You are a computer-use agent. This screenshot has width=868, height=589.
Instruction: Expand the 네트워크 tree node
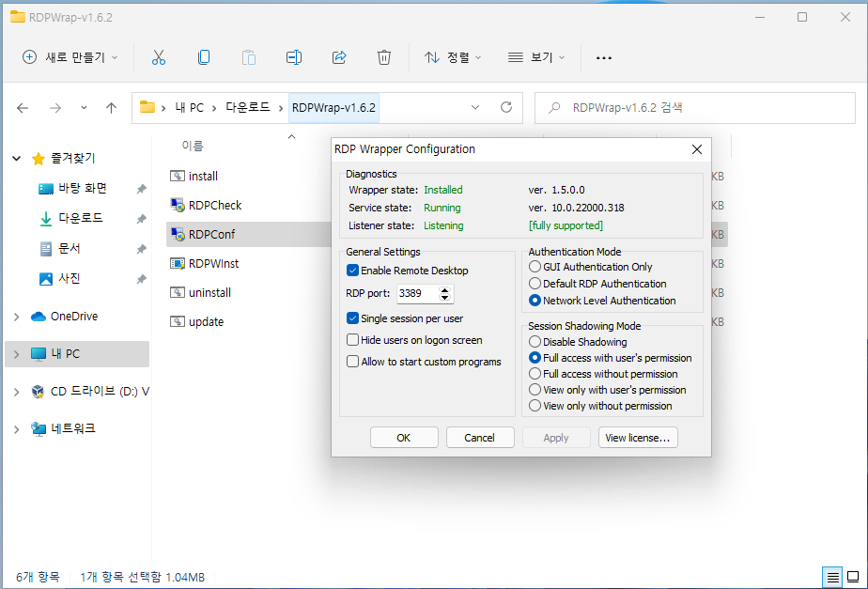click(x=17, y=429)
